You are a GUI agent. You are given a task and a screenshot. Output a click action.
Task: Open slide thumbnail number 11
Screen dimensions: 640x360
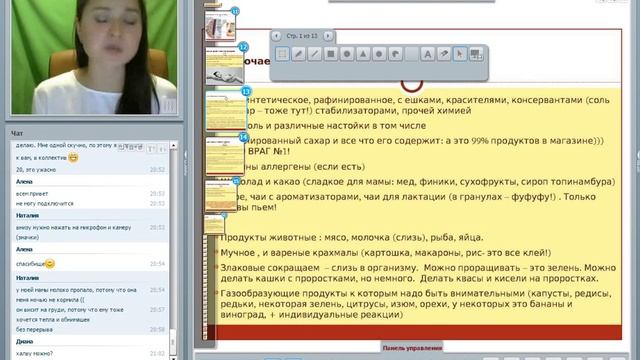(220, 25)
